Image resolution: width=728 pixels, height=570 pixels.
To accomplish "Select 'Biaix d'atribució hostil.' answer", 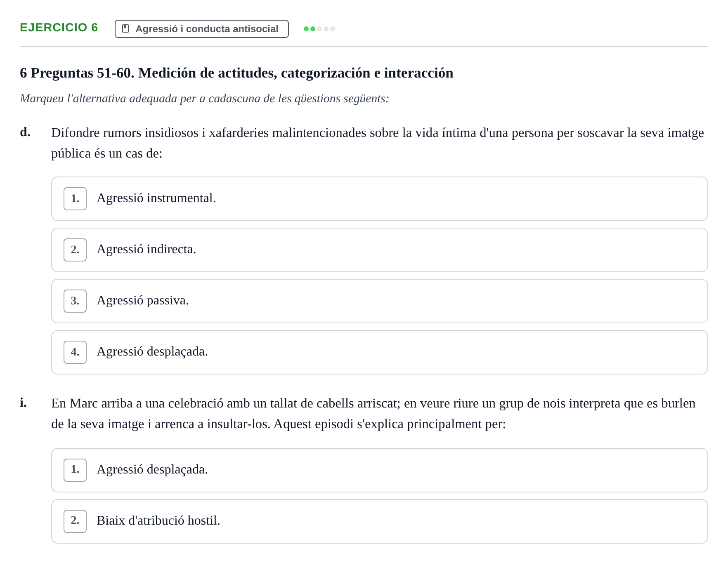I will click(x=380, y=521).
